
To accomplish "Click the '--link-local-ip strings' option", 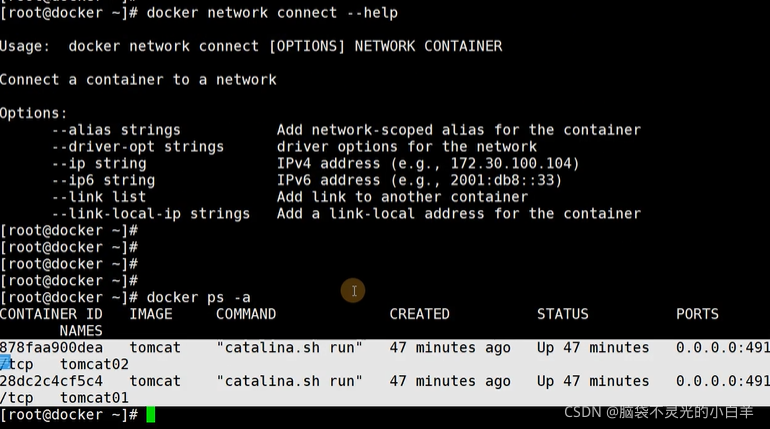I will 151,214.
